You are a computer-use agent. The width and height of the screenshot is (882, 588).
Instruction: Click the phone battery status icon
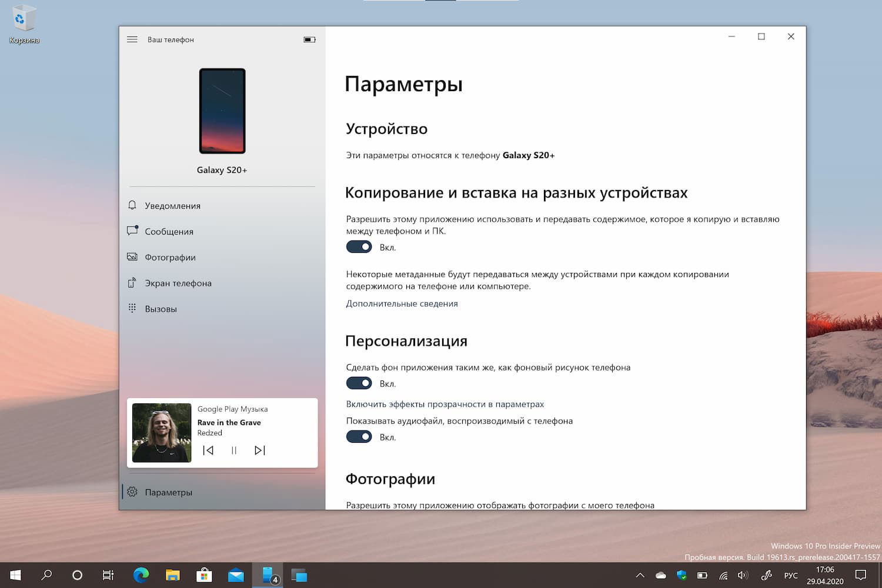(309, 39)
